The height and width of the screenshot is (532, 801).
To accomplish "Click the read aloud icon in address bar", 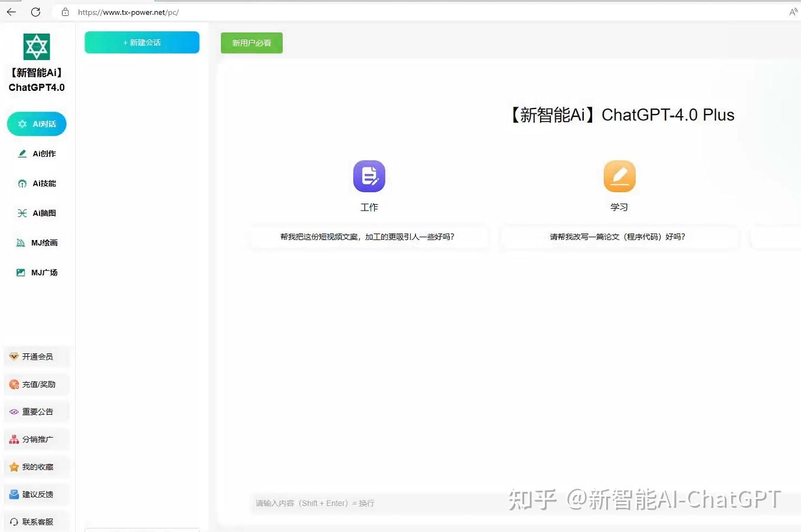I will tap(793, 12).
